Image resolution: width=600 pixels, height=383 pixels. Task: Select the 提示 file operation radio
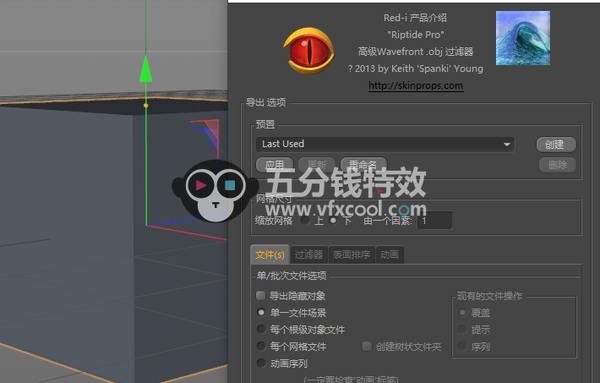462,329
